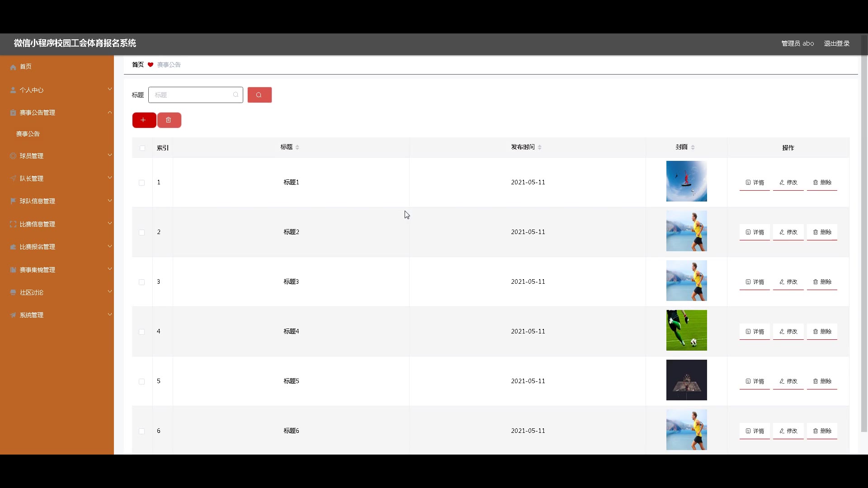Toggle the select-all header checkbox
The width and height of the screenshot is (868, 488).
point(142,148)
